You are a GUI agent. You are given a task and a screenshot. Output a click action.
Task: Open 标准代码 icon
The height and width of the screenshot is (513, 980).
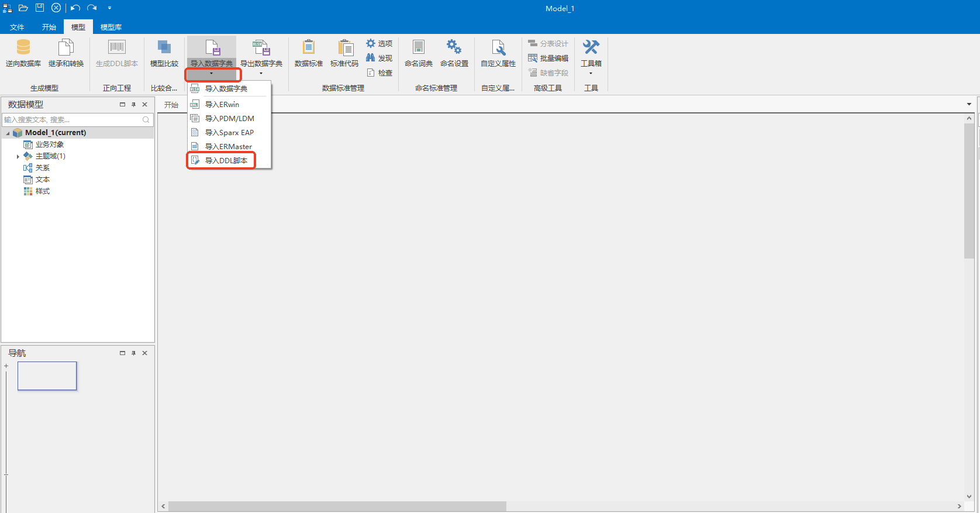coord(345,47)
